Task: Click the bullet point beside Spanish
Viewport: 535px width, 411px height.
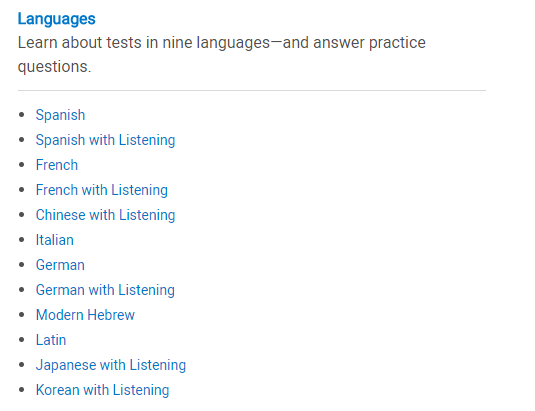Action: [21, 115]
